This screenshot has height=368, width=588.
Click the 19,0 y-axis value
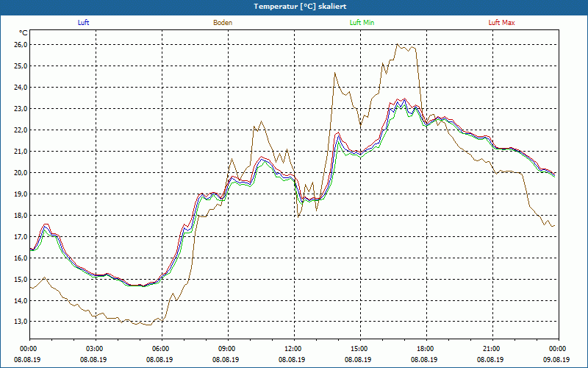click(21, 194)
